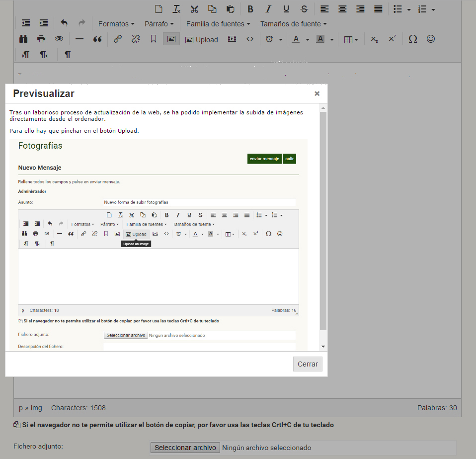Toggle show invisible characters pilcrow
Screen dimensions: 476x459
click(x=68, y=55)
